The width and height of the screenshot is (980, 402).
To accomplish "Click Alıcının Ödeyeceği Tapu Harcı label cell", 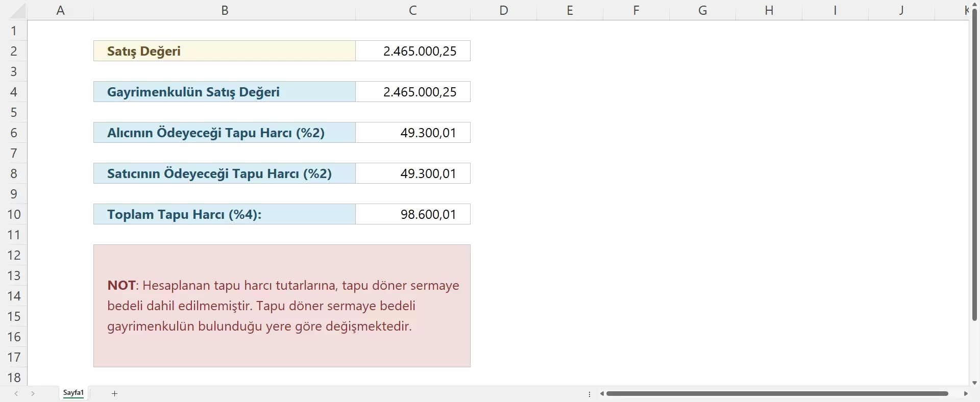I will click(x=225, y=133).
